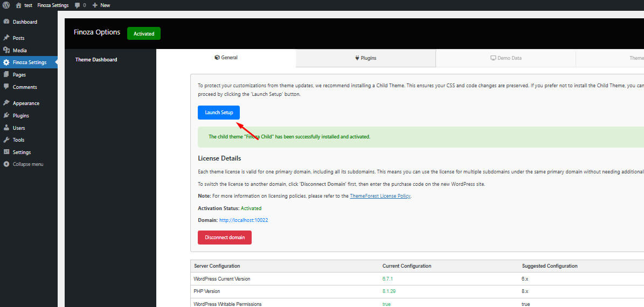The width and height of the screenshot is (644, 307).
Task: Click the WordPress logo icon
Action: [x=6, y=5]
